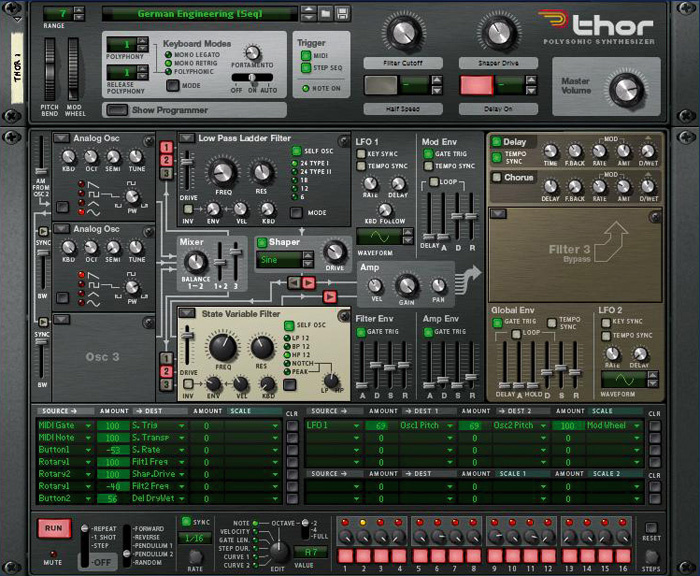The image size is (700, 576).
Task: Click the red right-arrow Shaper routing button
Action: [308, 283]
